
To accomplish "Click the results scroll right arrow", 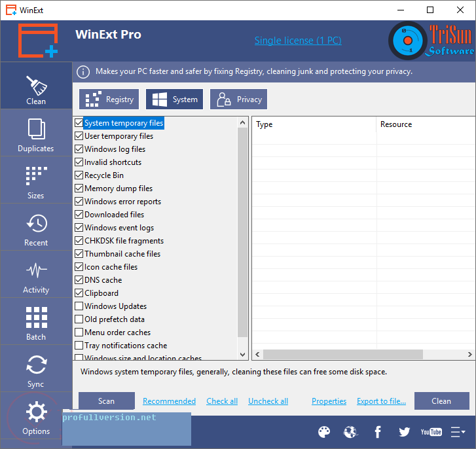I will [469, 354].
